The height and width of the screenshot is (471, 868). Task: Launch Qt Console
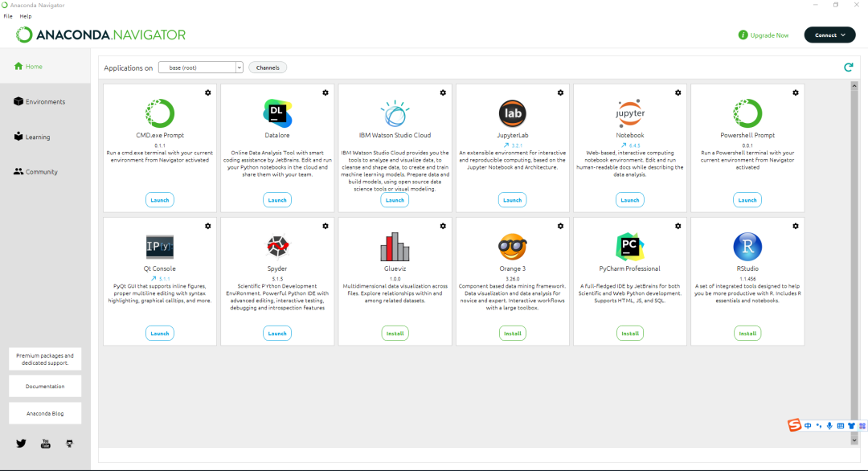[160, 334]
